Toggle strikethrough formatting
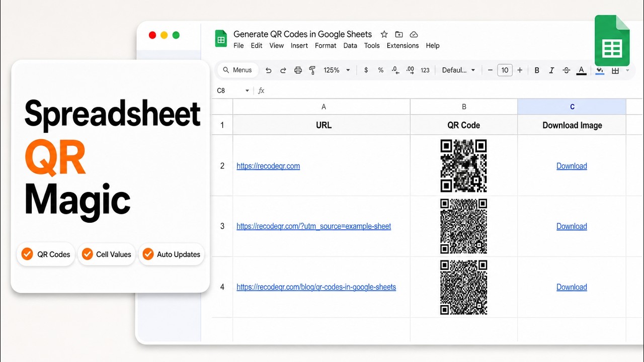Image resolution: width=644 pixels, height=362 pixels. (567, 70)
